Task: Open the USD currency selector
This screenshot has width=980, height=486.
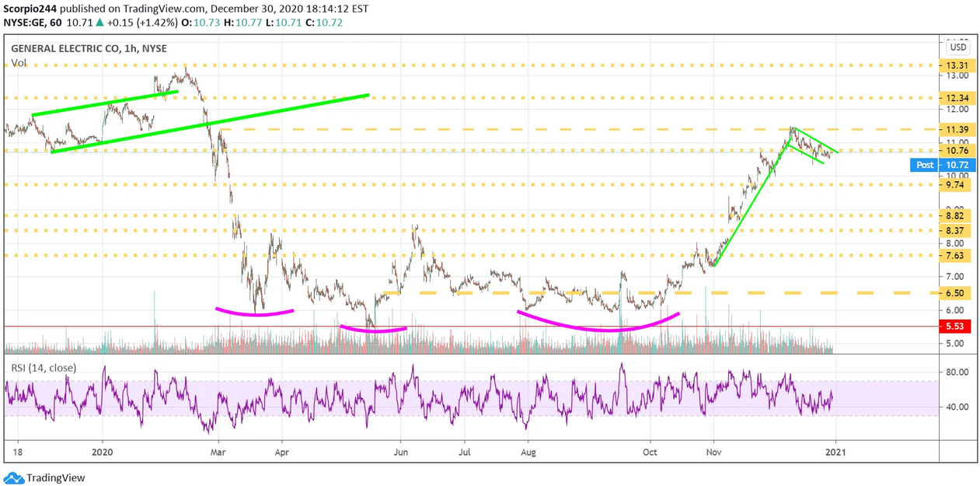Action: (x=957, y=47)
